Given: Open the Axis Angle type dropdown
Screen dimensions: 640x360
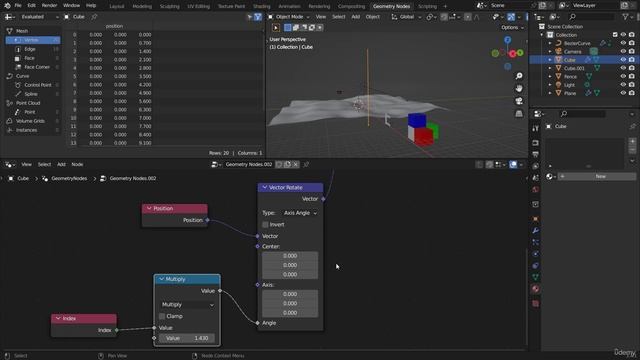Looking at the screenshot, I should tap(300, 213).
